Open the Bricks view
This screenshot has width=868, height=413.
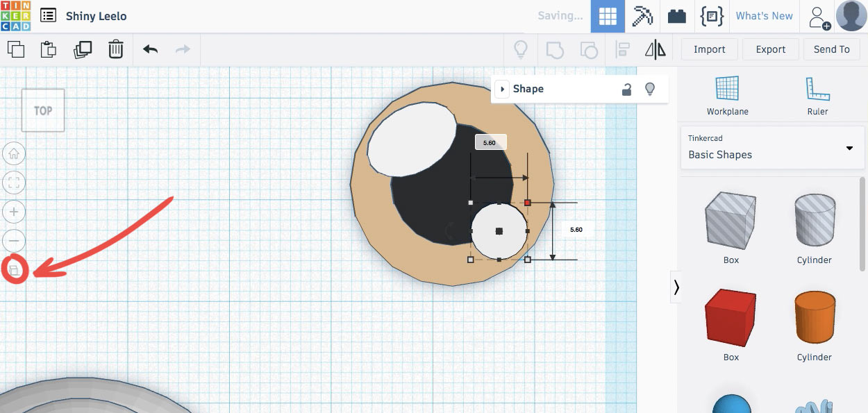click(x=677, y=16)
